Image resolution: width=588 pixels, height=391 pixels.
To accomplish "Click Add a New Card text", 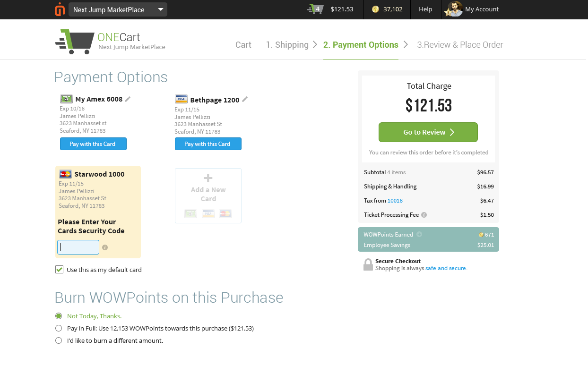I will pyautogui.click(x=208, y=194).
